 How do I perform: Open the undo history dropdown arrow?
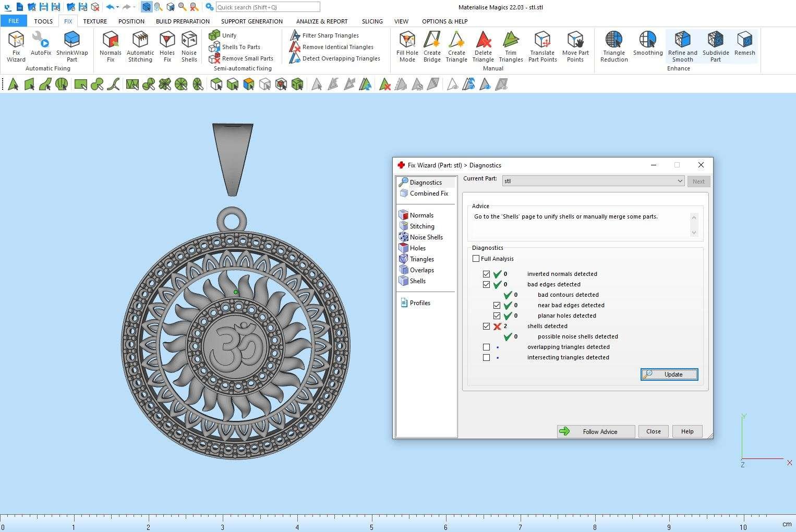(117, 7)
